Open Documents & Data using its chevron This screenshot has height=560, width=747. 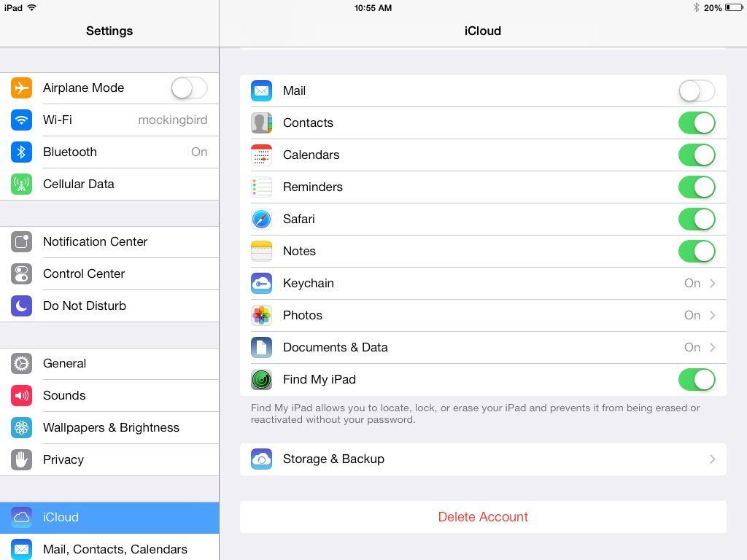[x=712, y=347]
